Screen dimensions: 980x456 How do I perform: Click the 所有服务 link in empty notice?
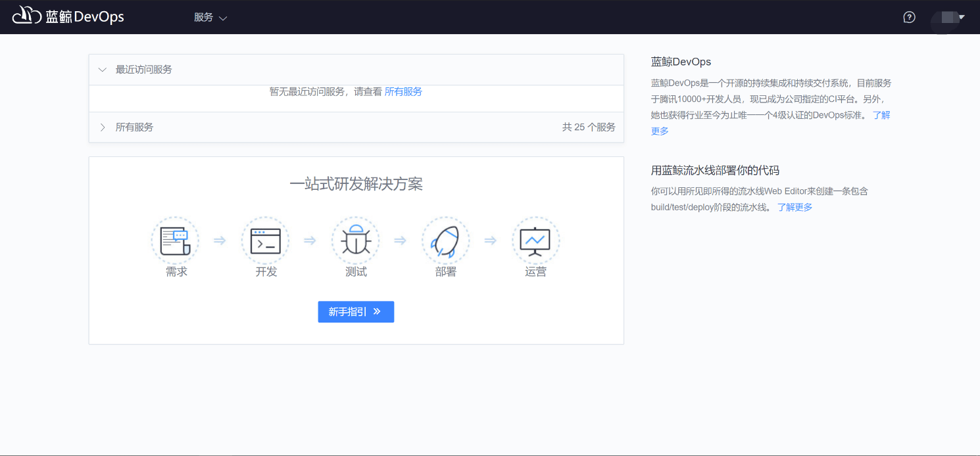pos(403,92)
